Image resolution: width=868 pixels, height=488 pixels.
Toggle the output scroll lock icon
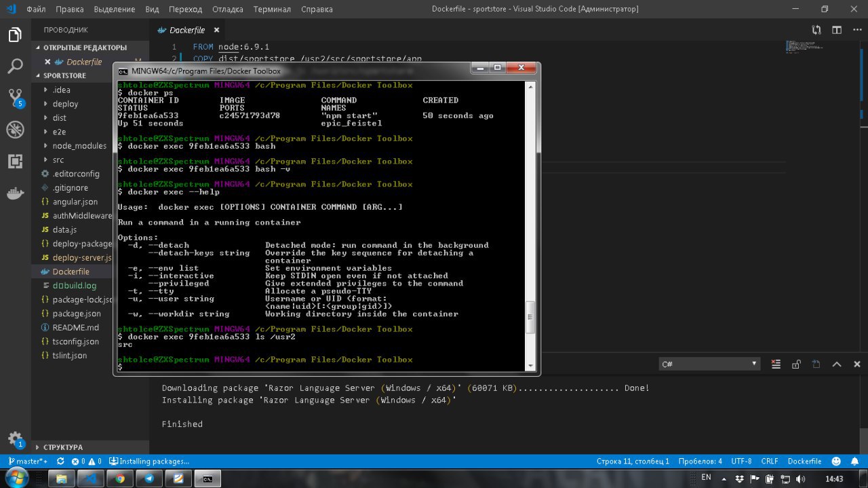796,364
